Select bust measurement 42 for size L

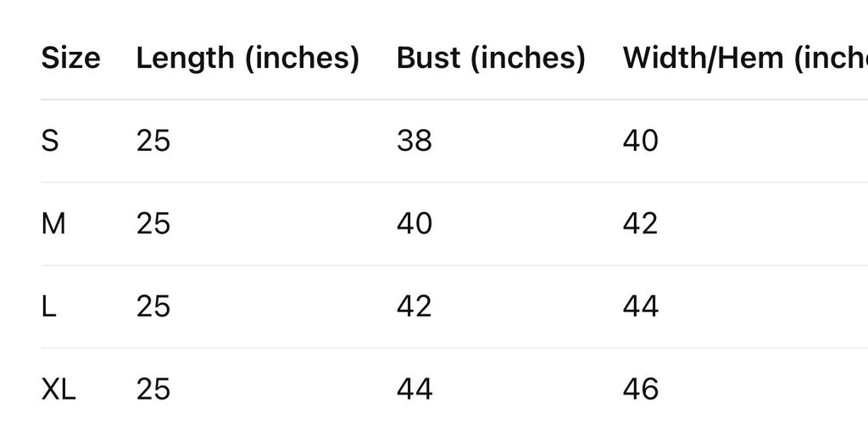(415, 306)
